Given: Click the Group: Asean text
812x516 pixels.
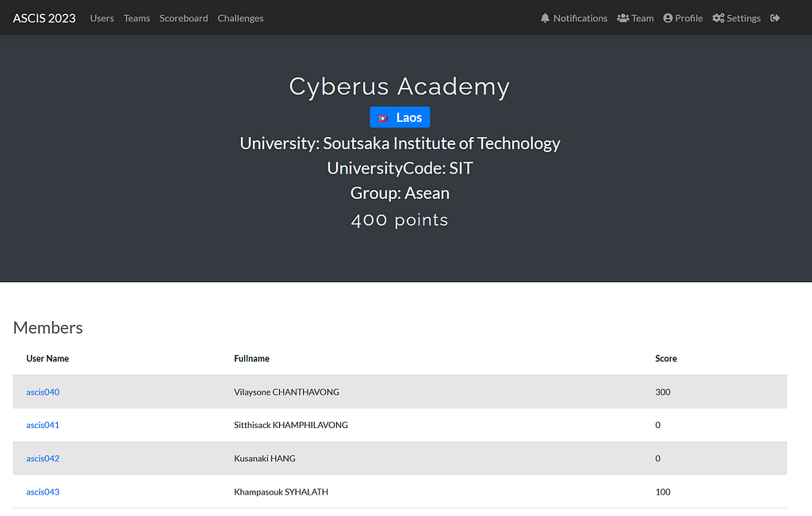Looking at the screenshot, I should coord(400,193).
